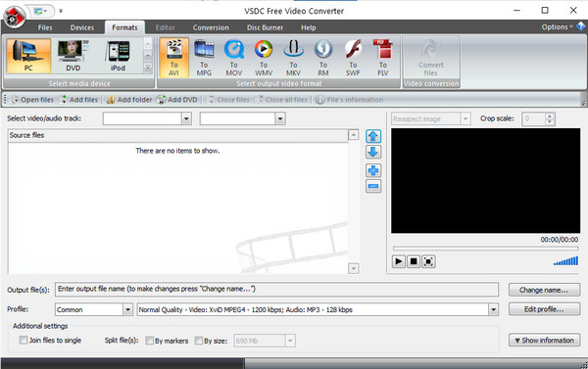
Task: Choose the To MOV format icon
Action: pyautogui.click(x=233, y=58)
